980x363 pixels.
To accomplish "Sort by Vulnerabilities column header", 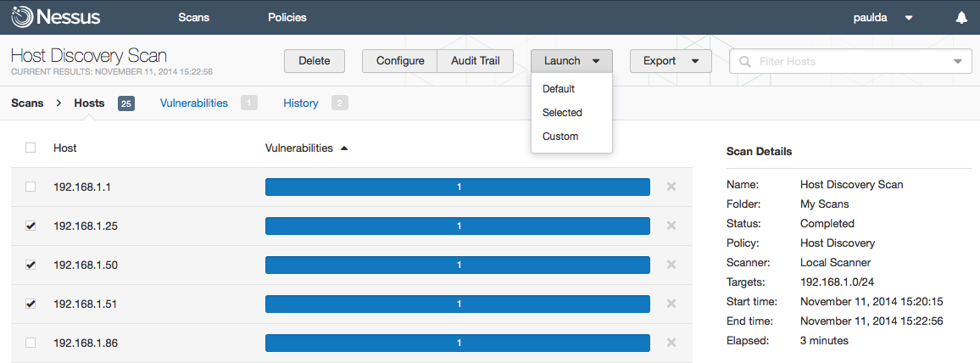I will (298, 148).
